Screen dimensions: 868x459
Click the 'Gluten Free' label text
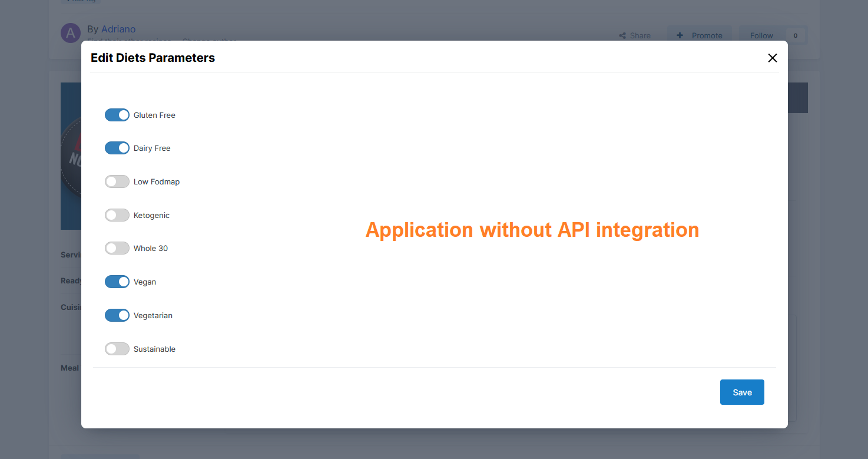pos(154,115)
